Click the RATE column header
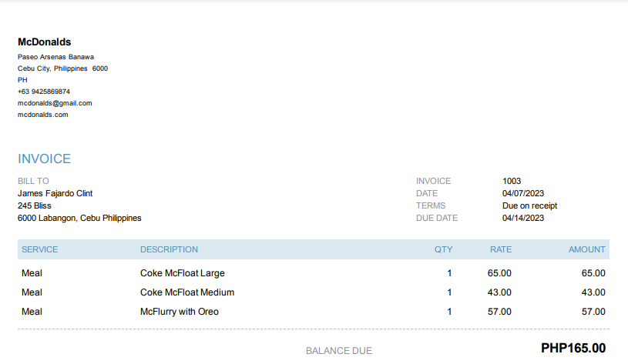Image resolution: width=628 pixels, height=364 pixels. pos(501,249)
